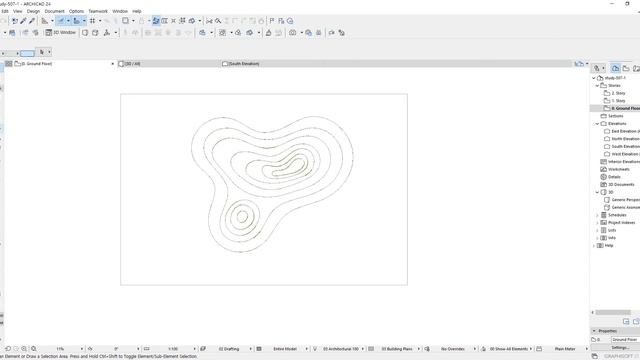Open the Document menu
Screen dimensions: 640x360
pos(54,11)
